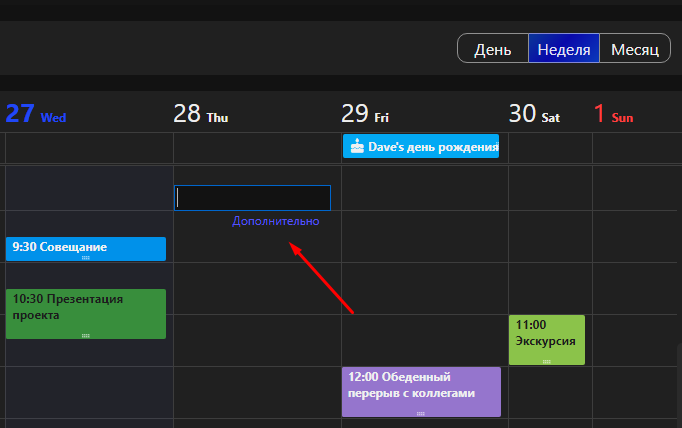This screenshot has height=428, width=682.
Task: Select the 27 Wed day header
Action: pyautogui.click(x=36, y=114)
